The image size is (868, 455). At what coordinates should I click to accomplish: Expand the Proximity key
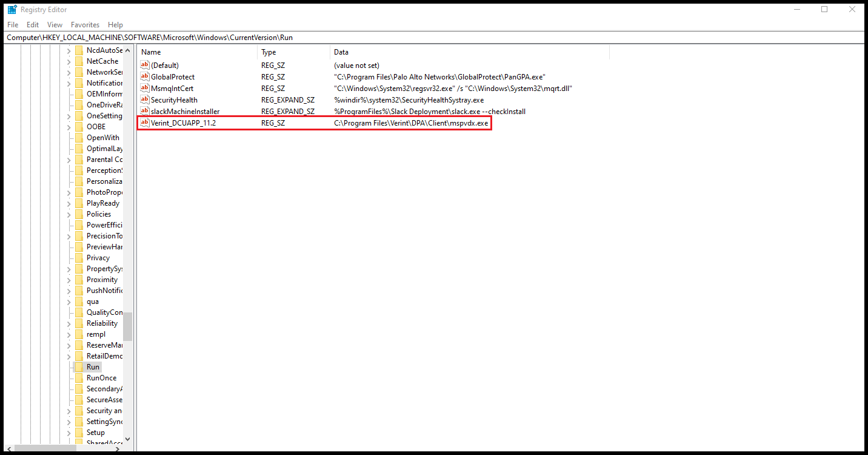pyautogui.click(x=69, y=280)
